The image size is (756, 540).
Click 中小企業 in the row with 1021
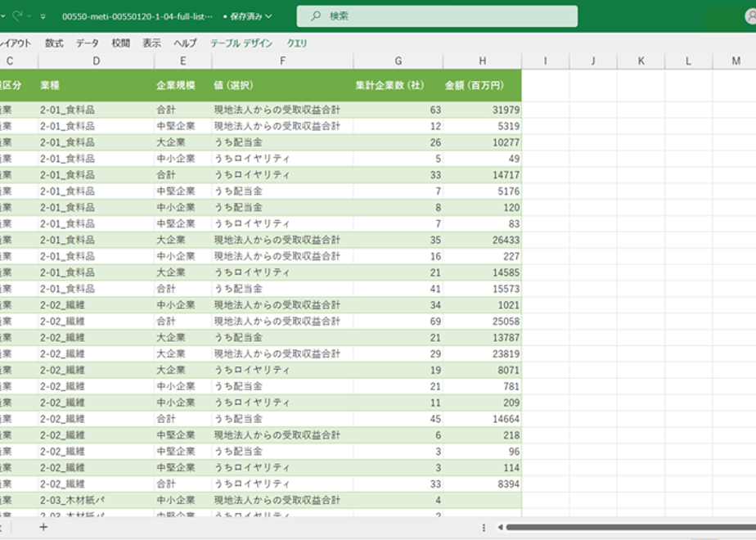(x=182, y=305)
